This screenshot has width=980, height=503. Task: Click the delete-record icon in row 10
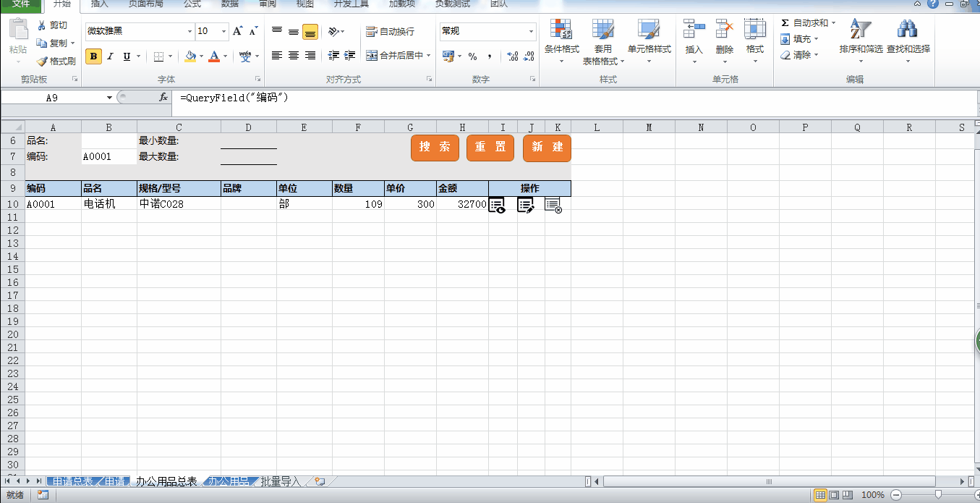coord(553,206)
